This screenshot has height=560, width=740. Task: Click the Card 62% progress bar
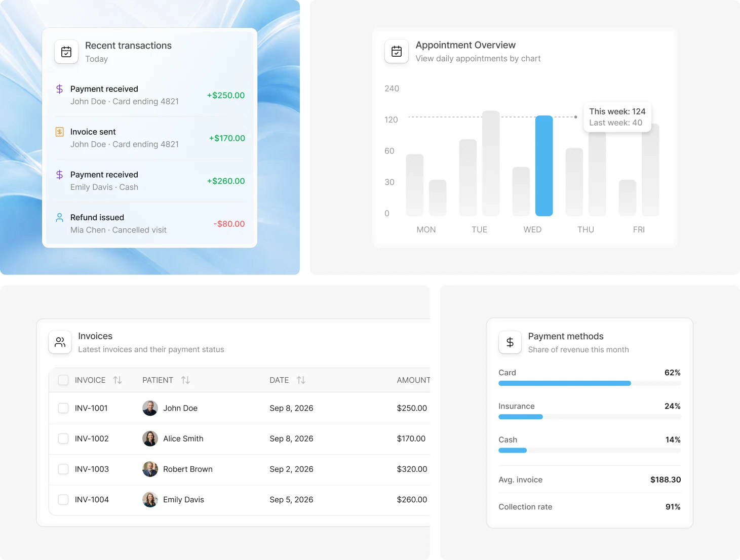[x=590, y=383]
